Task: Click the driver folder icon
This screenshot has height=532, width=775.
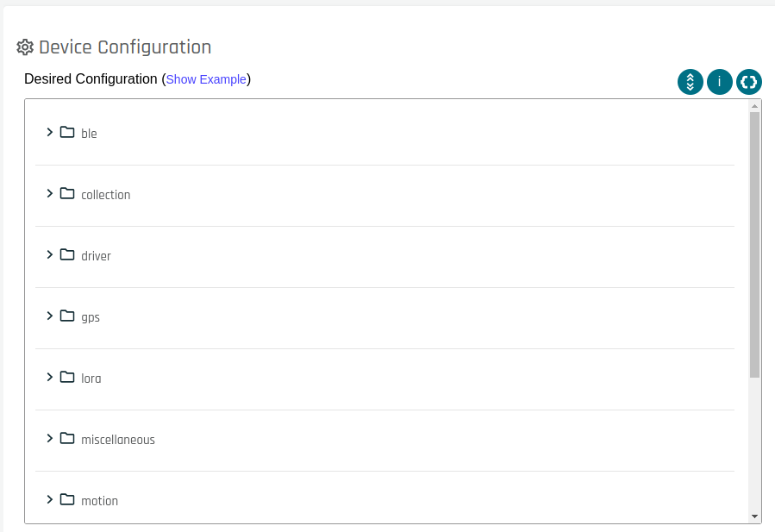Action: pyautogui.click(x=67, y=254)
